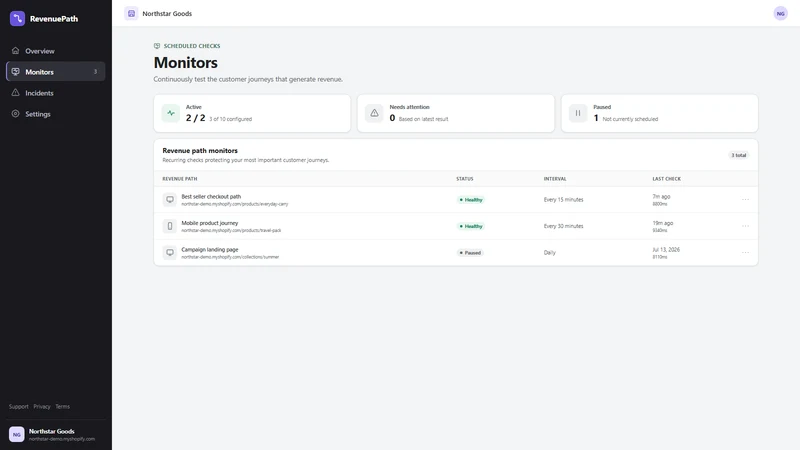Screen dimensions: 800x450
Task: Click the mobile device icon of Mobile product journey
Action: (170, 226)
